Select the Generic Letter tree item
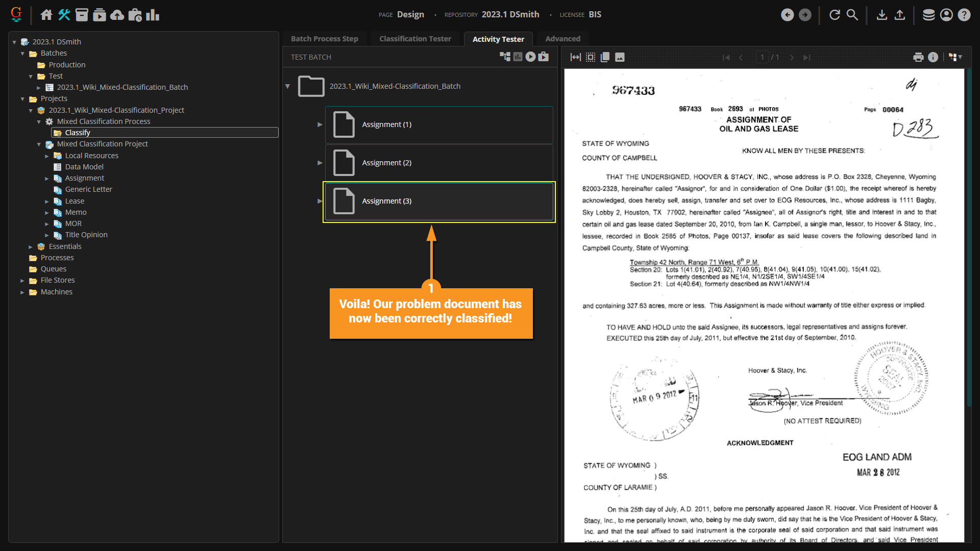The image size is (980, 551). tap(88, 189)
